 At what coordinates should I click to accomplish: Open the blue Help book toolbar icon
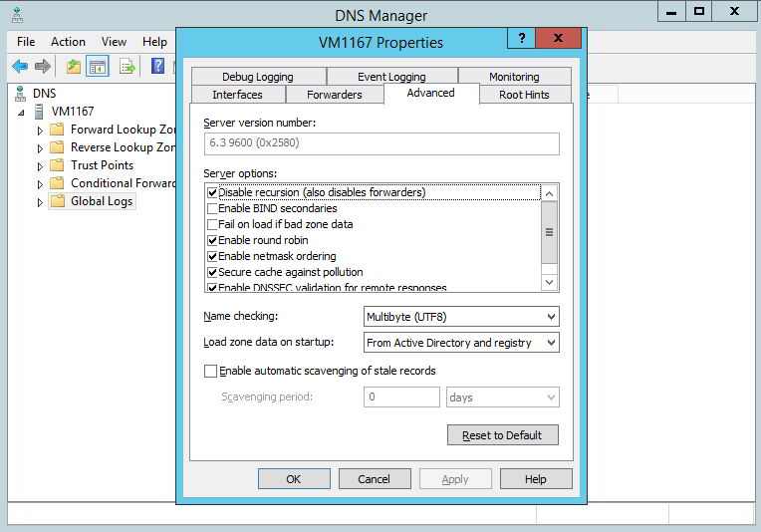[x=157, y=66]
